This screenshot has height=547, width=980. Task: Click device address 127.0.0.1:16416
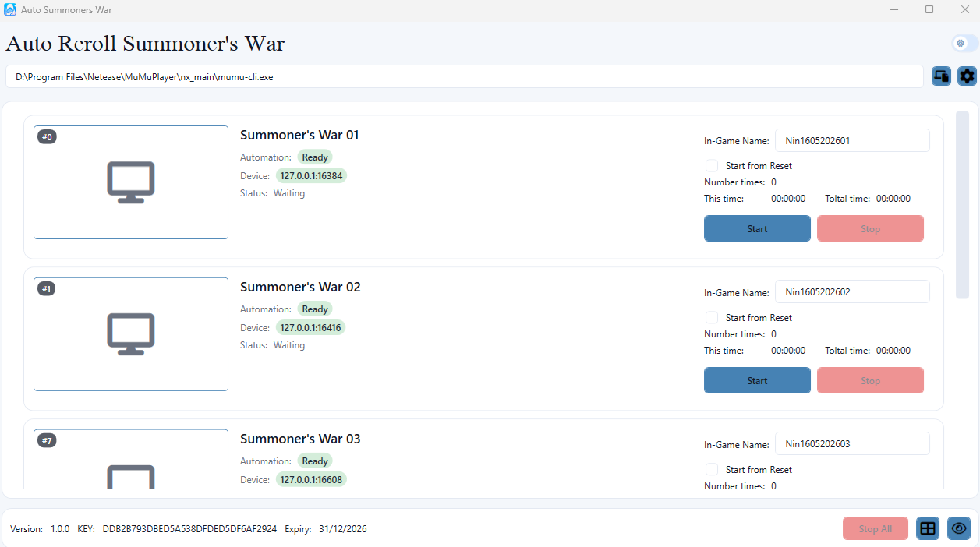[311, 328]
